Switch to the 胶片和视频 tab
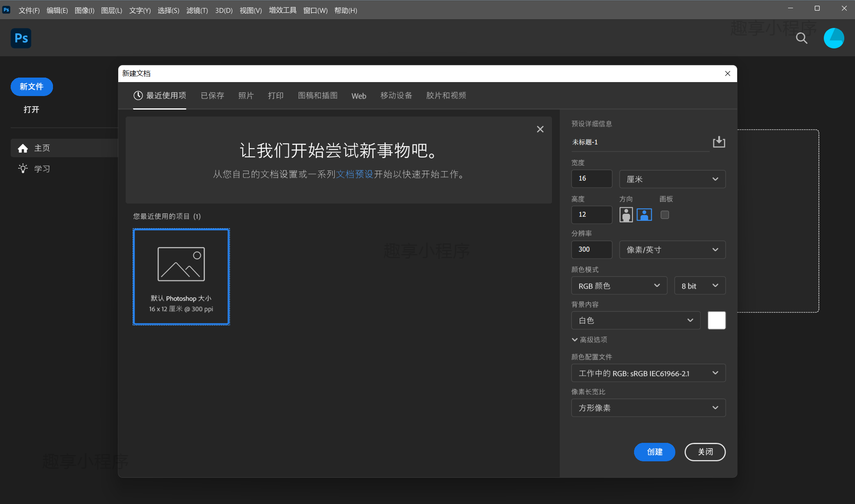 (446, 96)
